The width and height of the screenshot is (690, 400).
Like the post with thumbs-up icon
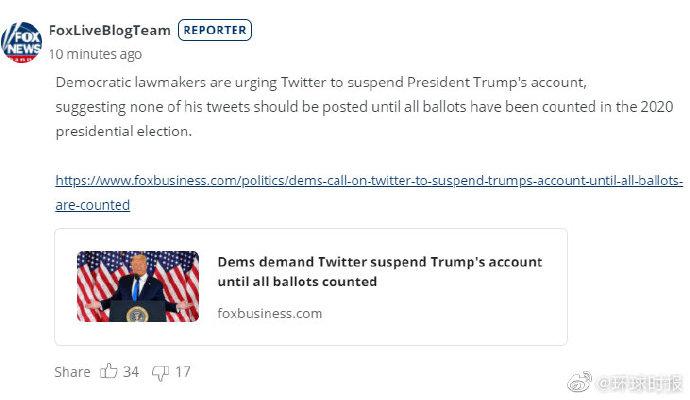108,371
